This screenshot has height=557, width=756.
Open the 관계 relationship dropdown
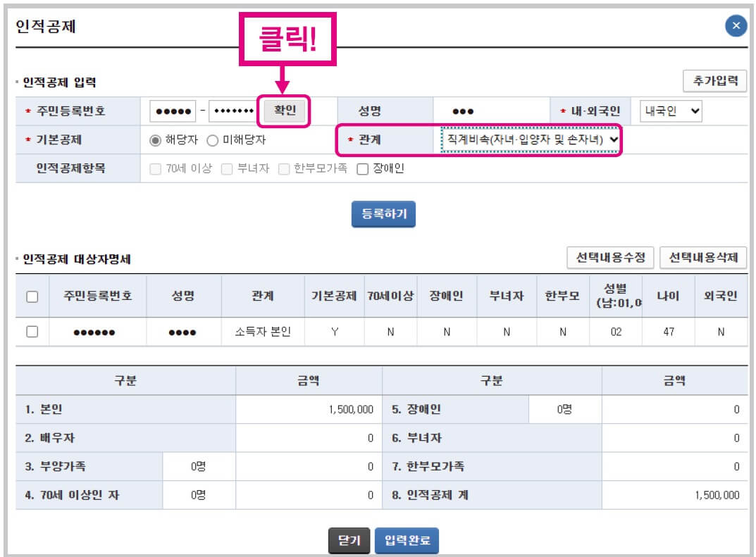tap(531, 139)
